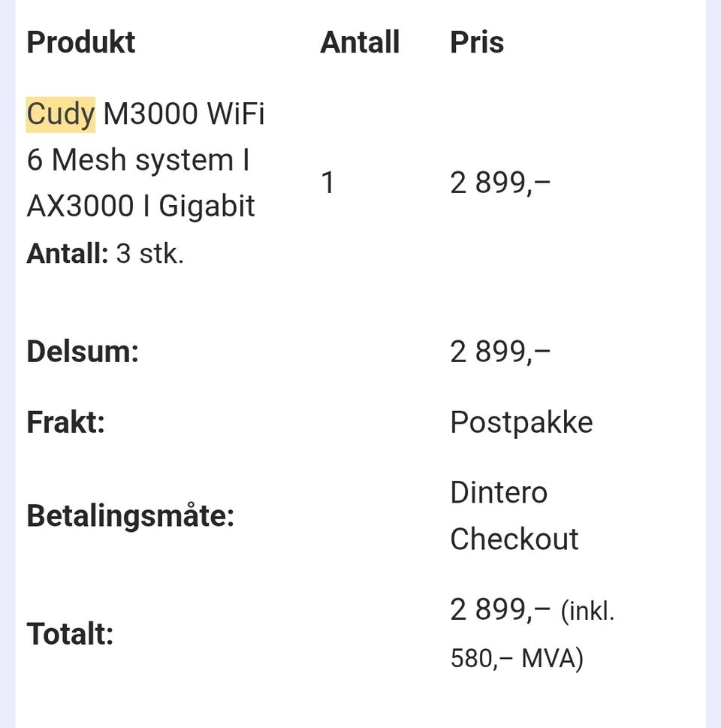Viewport: 721px width, 728px height.
Task: Click the 6 Mesh system product line
Action: (138, 160)
